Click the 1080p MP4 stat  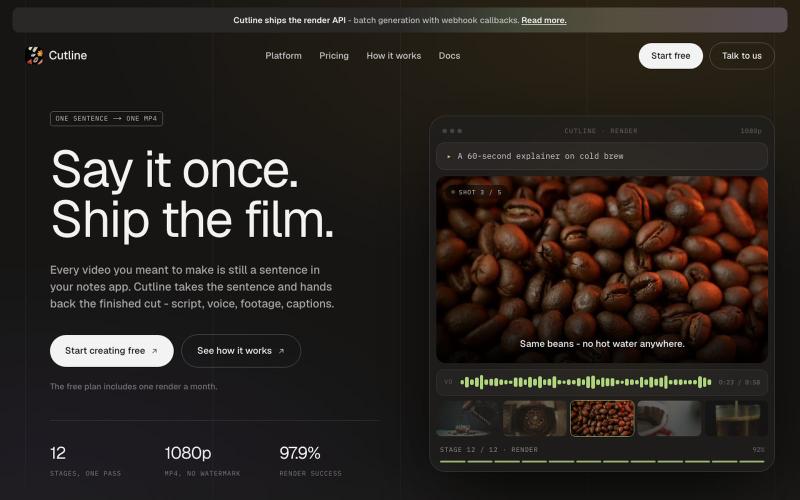(202, 461)
